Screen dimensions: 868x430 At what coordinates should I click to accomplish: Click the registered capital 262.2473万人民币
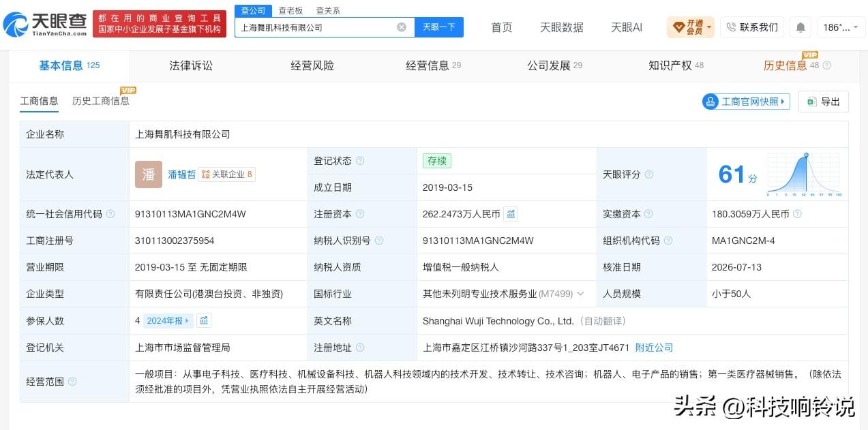[x=461, y=214]
